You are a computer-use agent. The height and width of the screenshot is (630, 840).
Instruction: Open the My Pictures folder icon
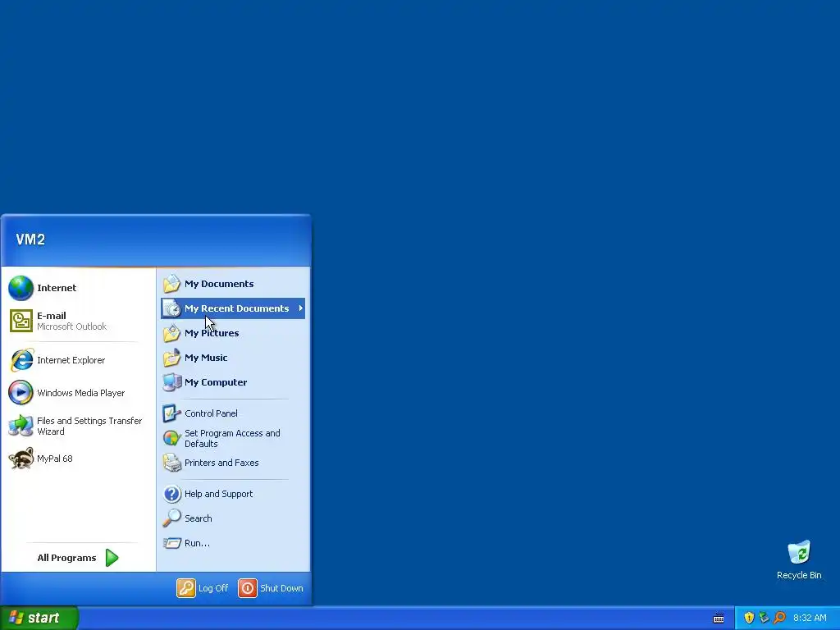pos(172,333)
